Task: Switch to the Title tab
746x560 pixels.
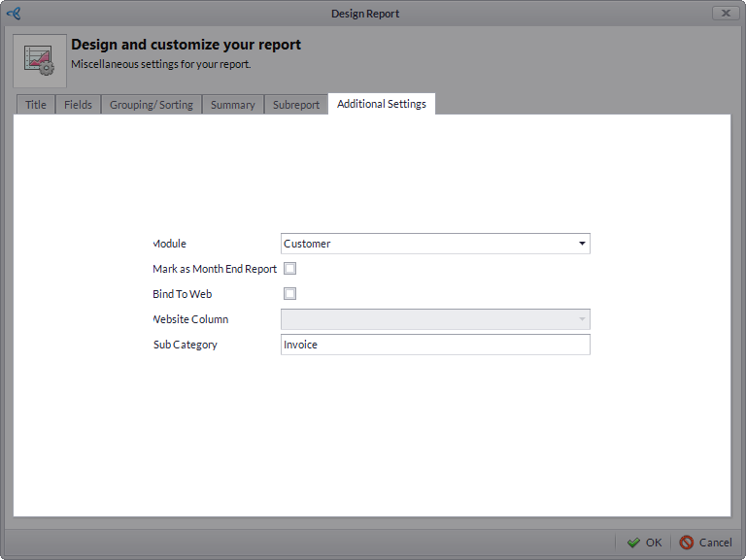Action: coord(36,105)
